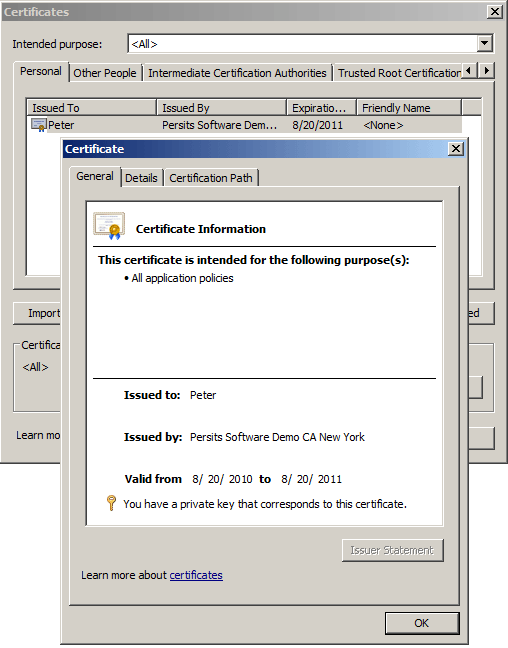508x648 pixels.
Task: Sort by Issued To column header
Action: 91,108
